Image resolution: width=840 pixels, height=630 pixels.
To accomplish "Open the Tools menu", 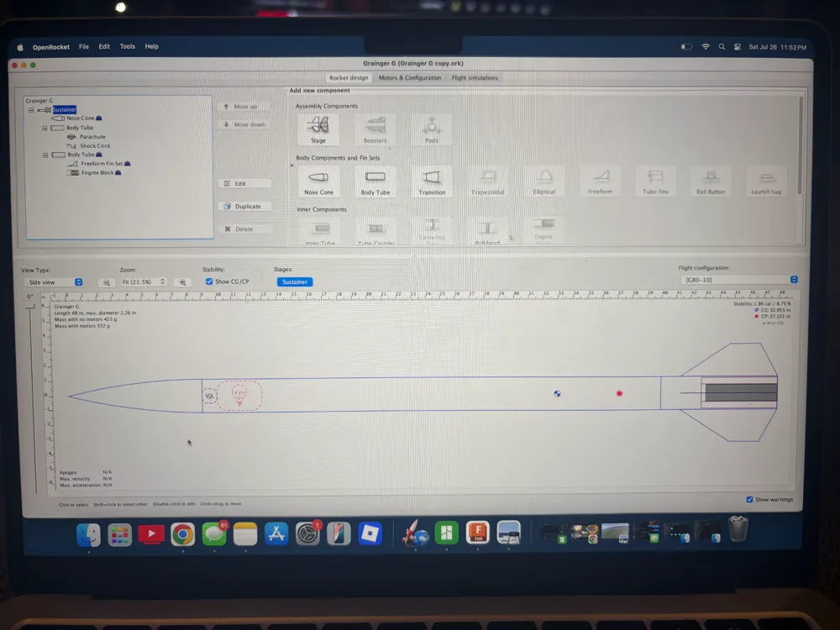I will [x=128, y=46].
